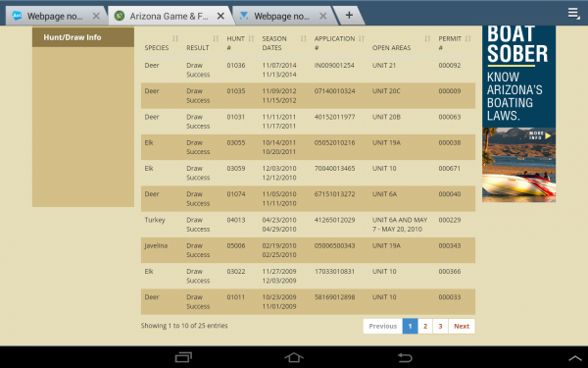
Task: Close the Arizona Game & Fish tab
Action: point(220,16)
